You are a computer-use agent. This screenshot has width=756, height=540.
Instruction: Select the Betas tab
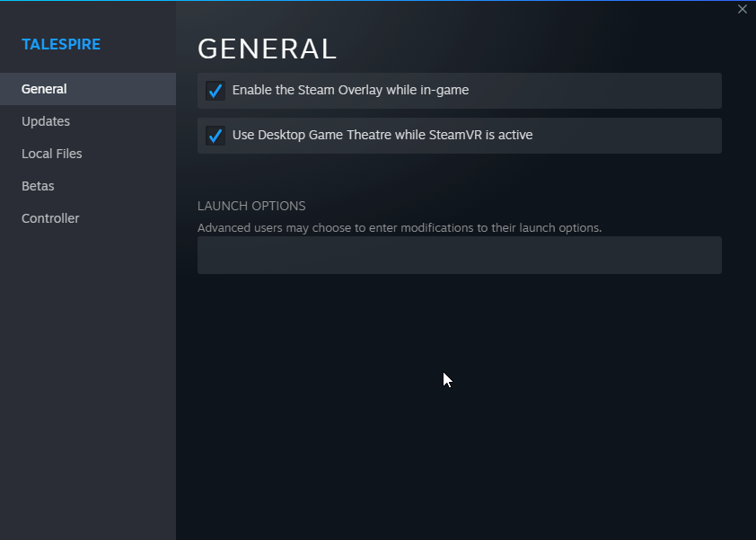(x=38, y=186)
